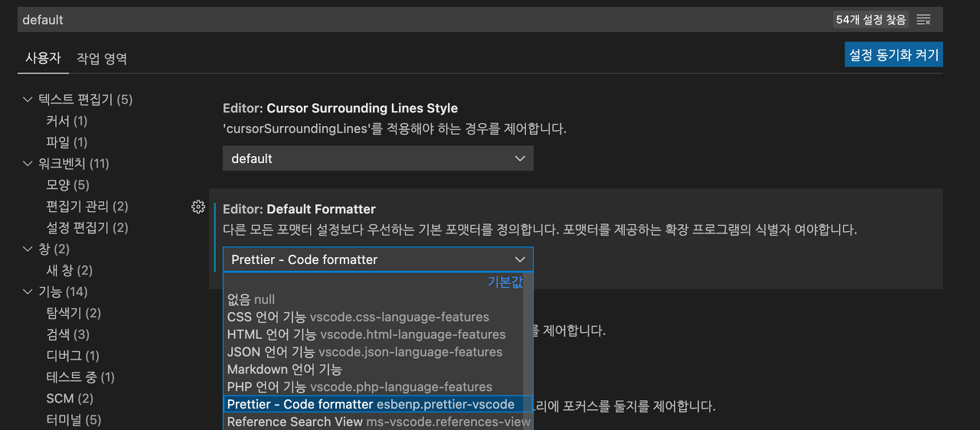This screenshot has height=430, width=980.
Task: Choose 없음 null formatter option
Action: click(374, 299)
